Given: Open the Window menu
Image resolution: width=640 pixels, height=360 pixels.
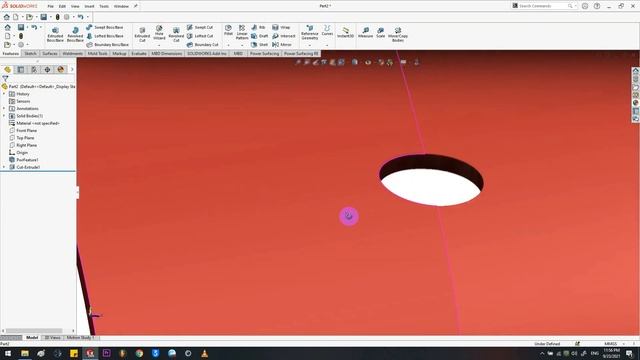Looking at the screenshot, I should (x=121, y=6).
